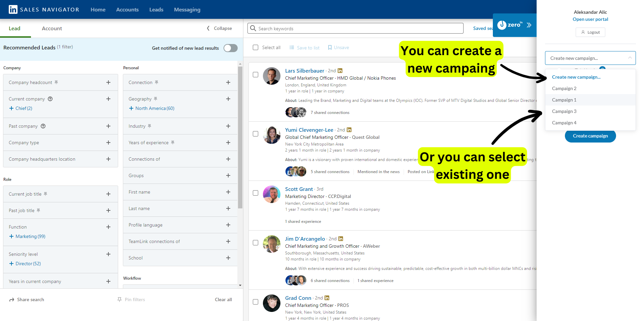Open Saved searches link
Viewport: 644px width, 321px height.
[483, 28]
